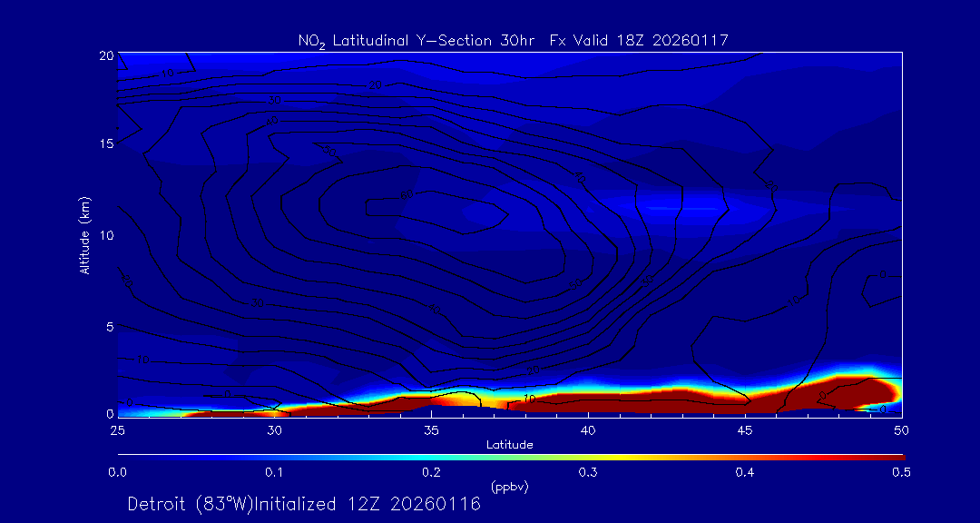Click the "Initialized 12Z 20260116" footer text
The width and height of the screenshot is (980, 523).
(x=367, y=504)
